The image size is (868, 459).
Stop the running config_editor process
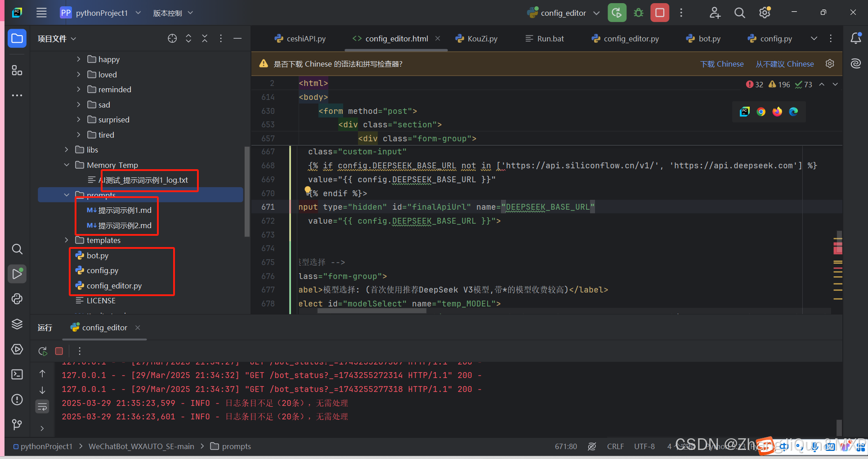[x=660, y=13]
